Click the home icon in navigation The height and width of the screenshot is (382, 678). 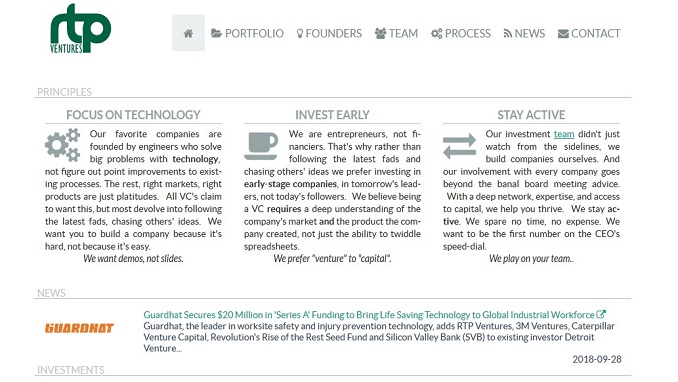click(188, 33)
